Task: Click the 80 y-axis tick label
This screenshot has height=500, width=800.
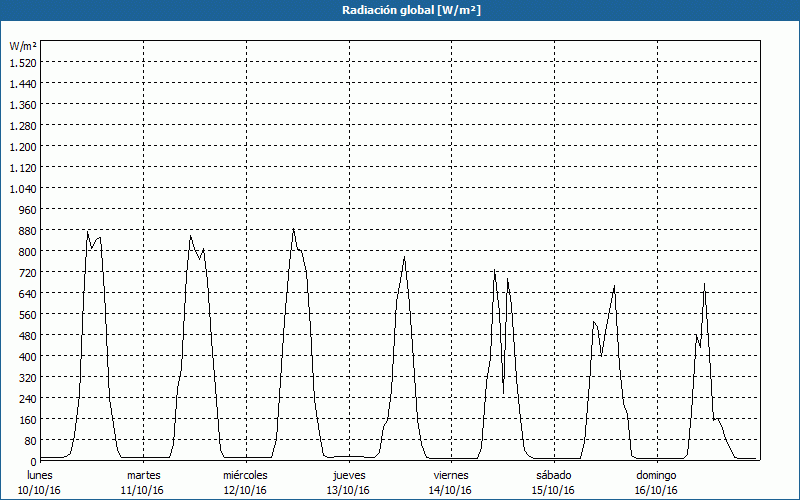Action: [x=29, y=441]
